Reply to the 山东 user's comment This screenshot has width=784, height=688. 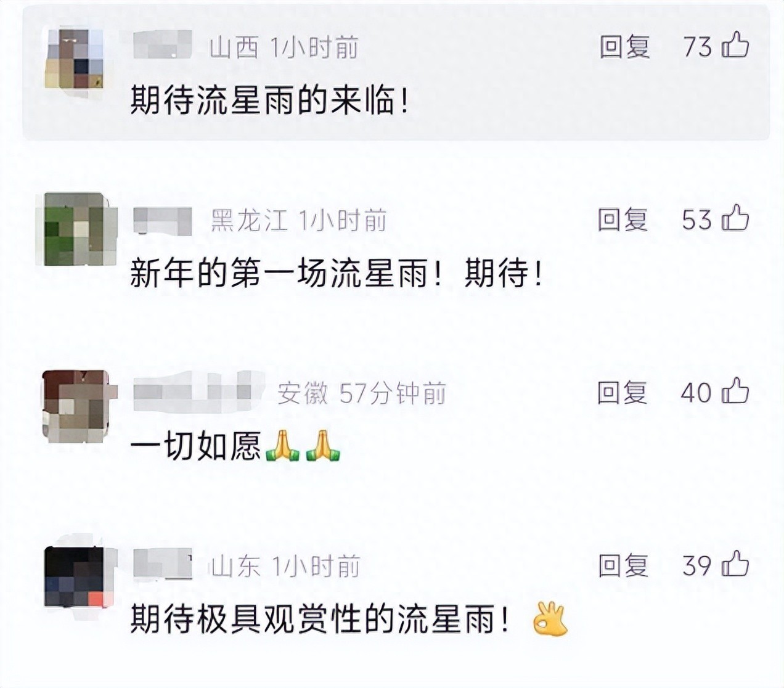click(624, 566)
